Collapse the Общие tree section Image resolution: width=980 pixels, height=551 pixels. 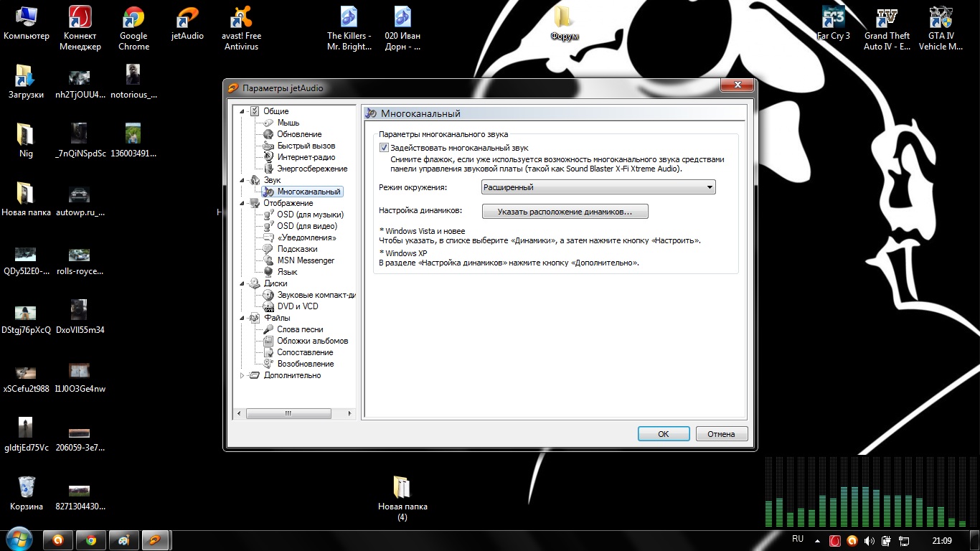[x=242, y=111]
